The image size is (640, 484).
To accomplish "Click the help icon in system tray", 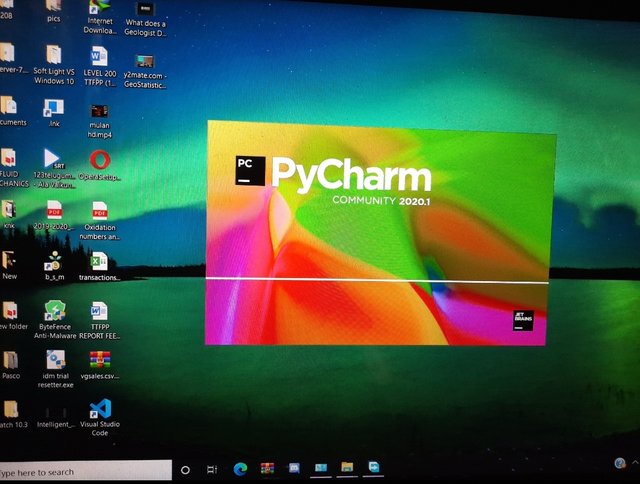I will coord(620,462).
